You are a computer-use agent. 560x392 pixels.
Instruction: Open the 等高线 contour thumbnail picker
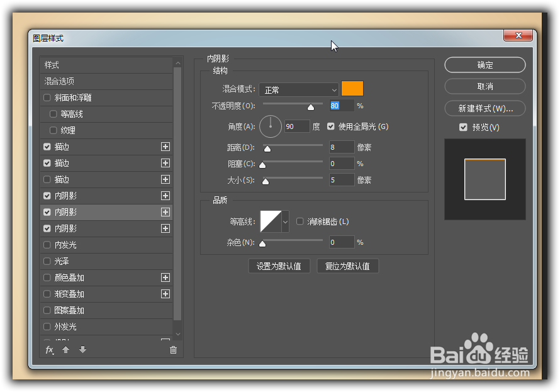pyautogui.click(x=269, y=221)
